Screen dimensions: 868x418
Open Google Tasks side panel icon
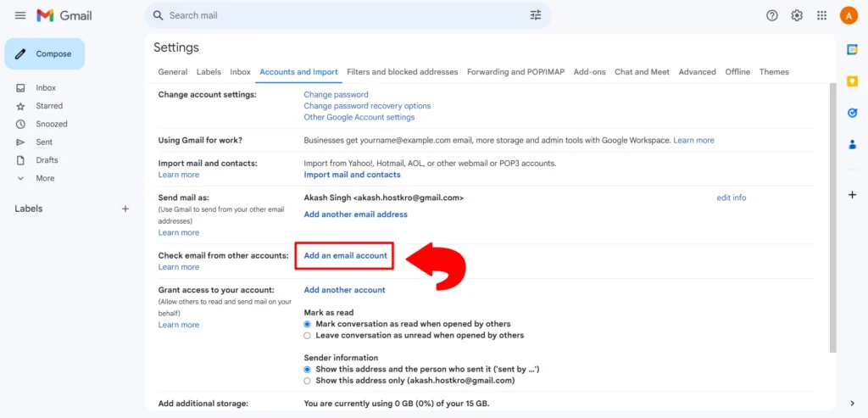coord(853,113)
